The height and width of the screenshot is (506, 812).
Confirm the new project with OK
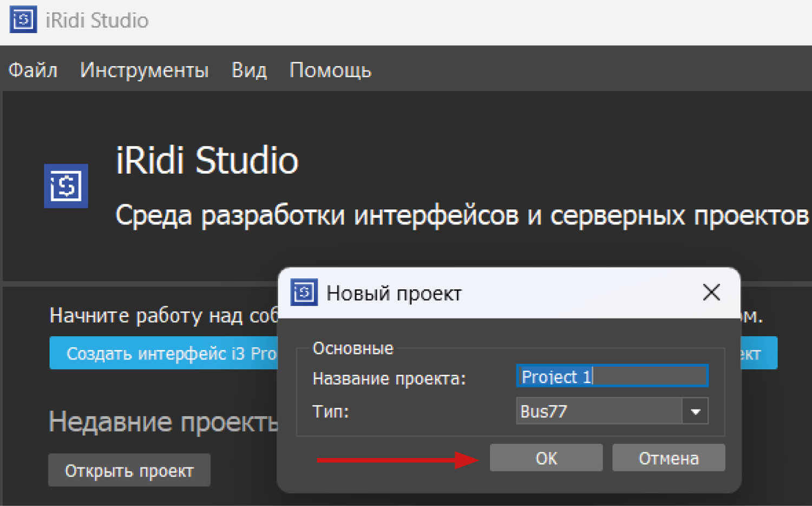pos(546,458)
